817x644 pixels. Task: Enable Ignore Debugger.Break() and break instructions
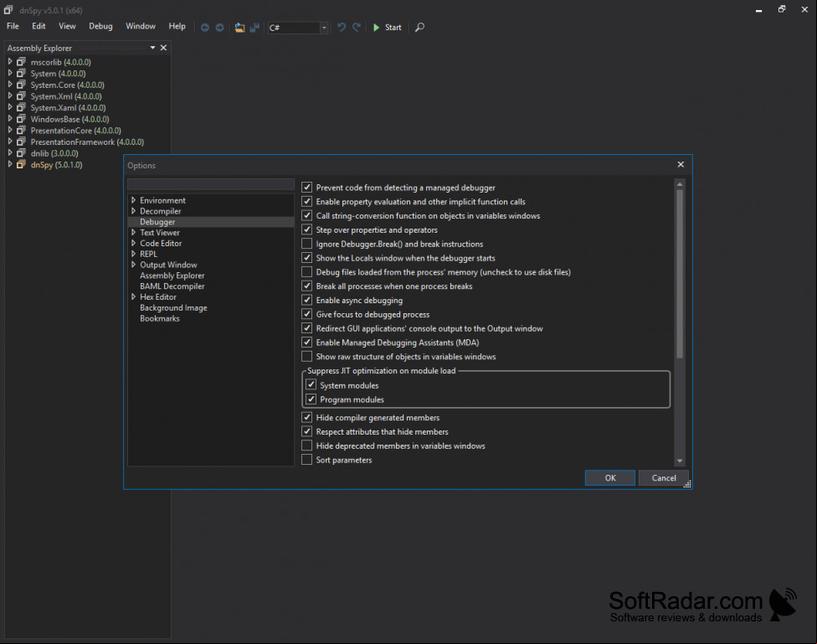click(307, 244)
